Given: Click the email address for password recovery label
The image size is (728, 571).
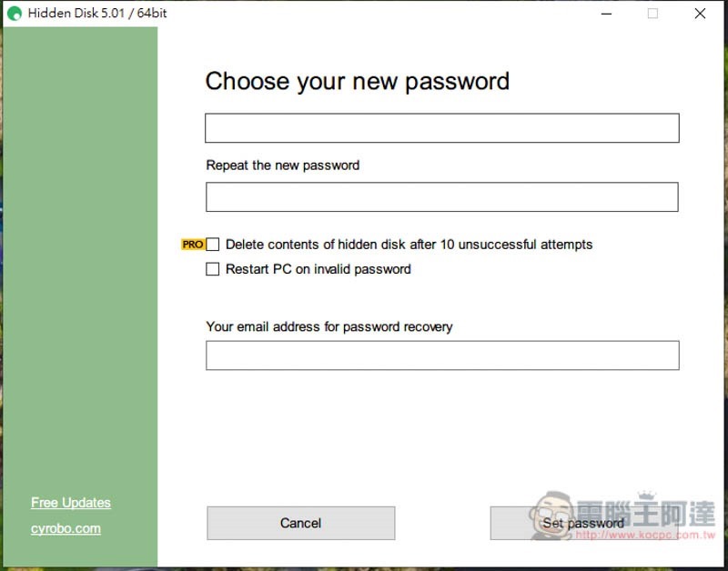Looking at the screenshot, I should (x=329, y=326).
